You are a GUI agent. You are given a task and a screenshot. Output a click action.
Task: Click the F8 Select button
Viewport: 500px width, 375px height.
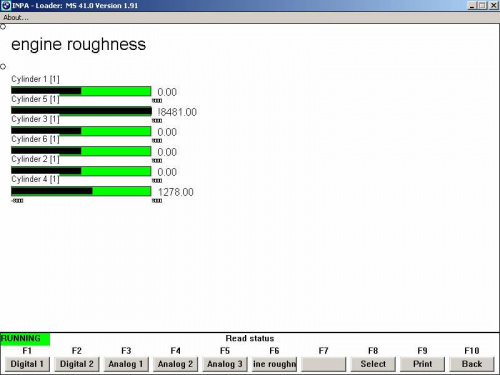tap(373, 364)
